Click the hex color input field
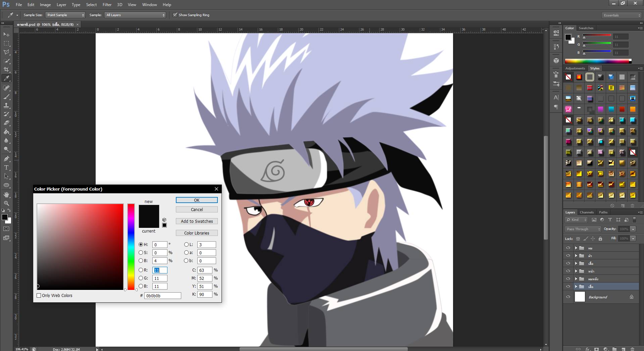The width and height of the screenshot is (644, 351). pyautogui.click(x=163, y=296)
